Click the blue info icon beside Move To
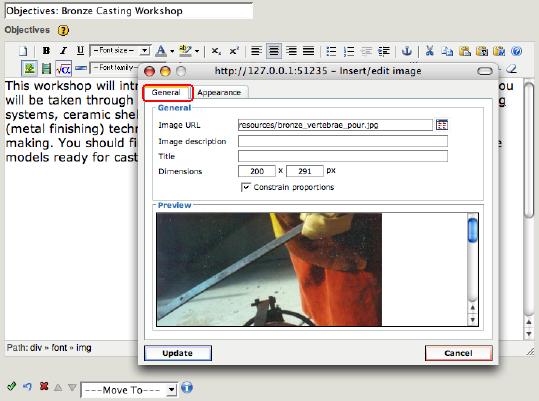Image resolution: width=539 pixels, height=401 pixels. click(x=187, y=388)
